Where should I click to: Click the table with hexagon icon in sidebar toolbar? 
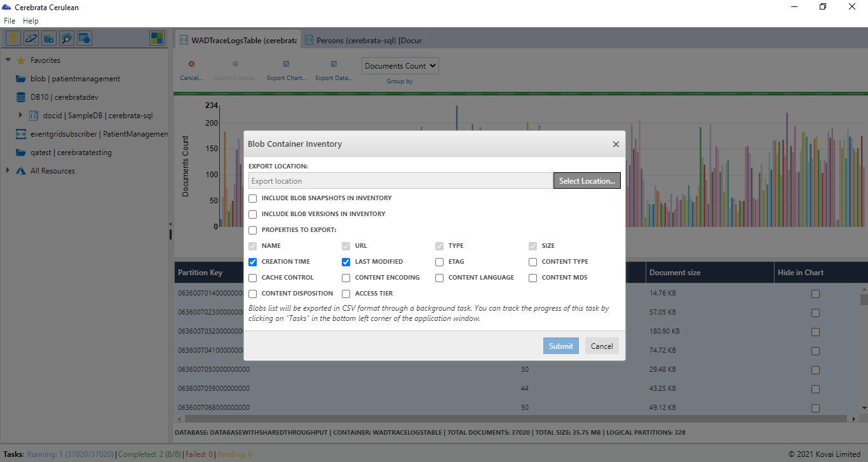[x=85, y=38]
